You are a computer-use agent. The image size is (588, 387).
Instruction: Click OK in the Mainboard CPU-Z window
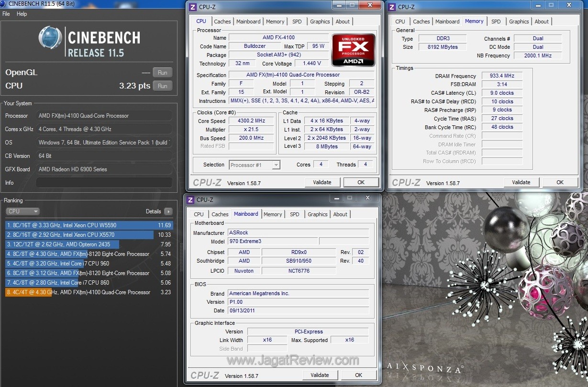[358, 375]
